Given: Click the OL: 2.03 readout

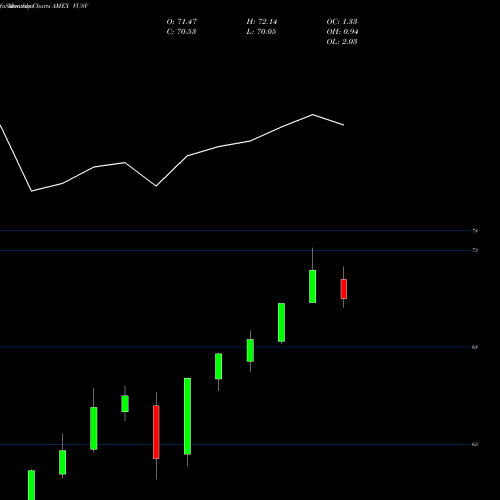Looking at the screenshot, I should (x=342, y=42).
